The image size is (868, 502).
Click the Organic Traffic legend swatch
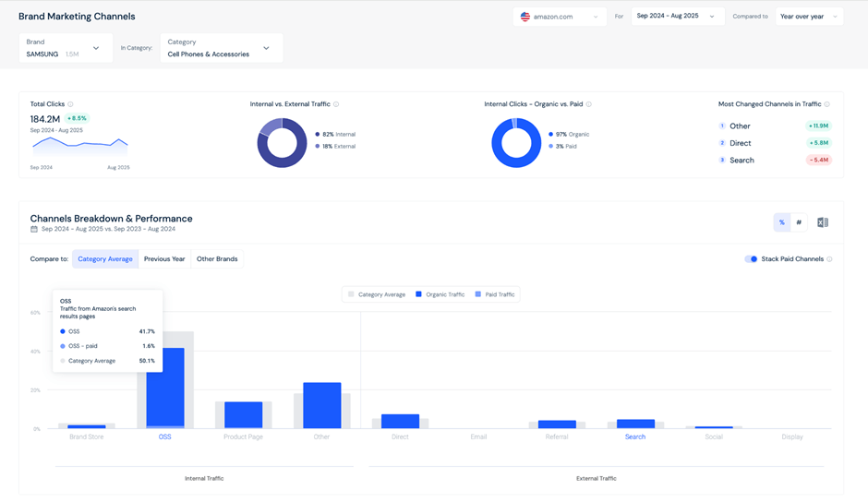tap(418, 294)
